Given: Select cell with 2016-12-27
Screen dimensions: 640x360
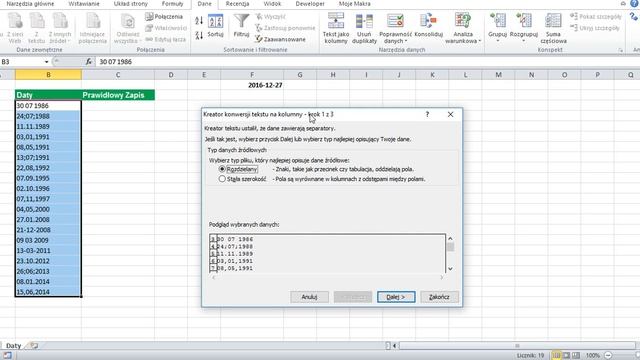Looking at the screenshot, I should coord(252,85).
